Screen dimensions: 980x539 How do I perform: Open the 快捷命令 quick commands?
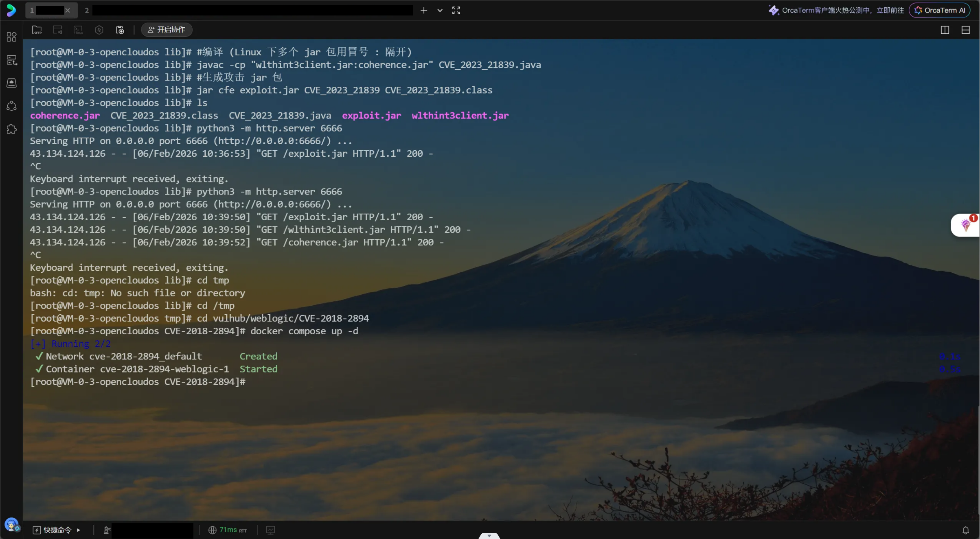click(x=57, y=530)
